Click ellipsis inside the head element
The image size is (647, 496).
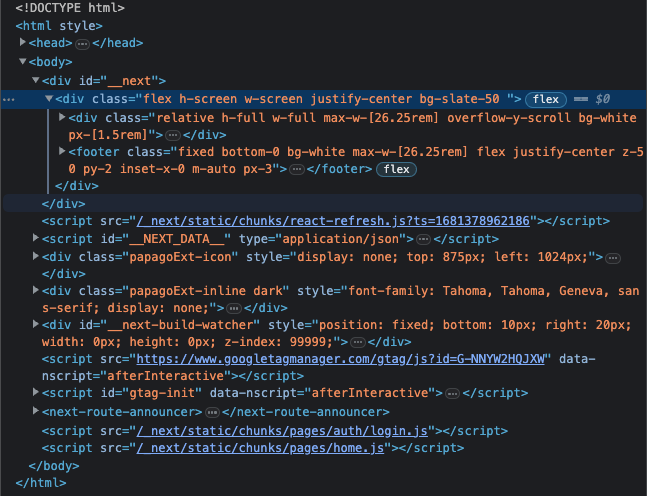click(83, 44)
